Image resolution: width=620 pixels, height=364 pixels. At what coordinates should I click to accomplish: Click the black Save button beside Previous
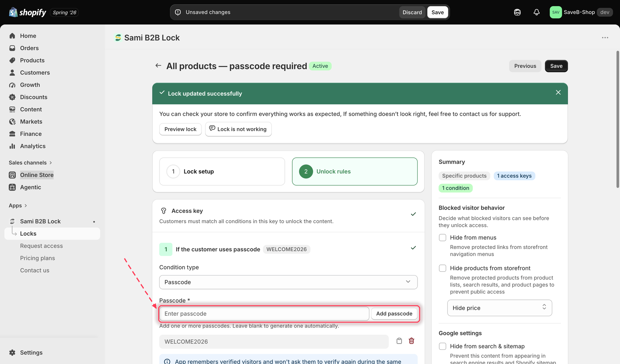tap(556, 66)
